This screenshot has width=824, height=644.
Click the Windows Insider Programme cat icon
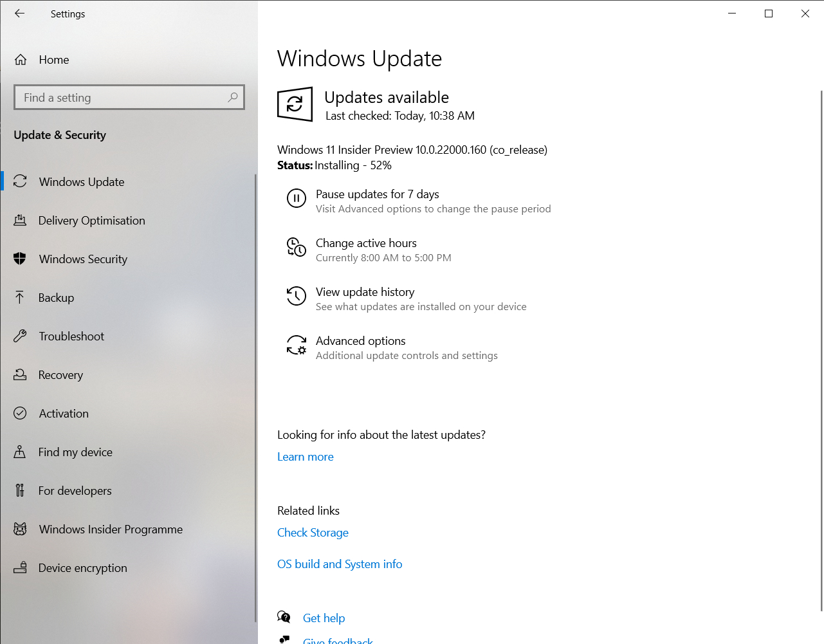20,529
